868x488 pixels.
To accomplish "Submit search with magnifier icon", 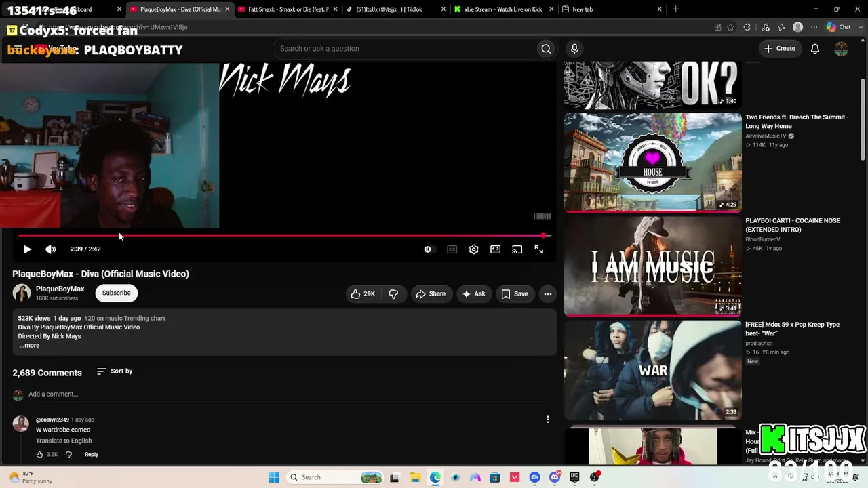I will pos(546,49).
